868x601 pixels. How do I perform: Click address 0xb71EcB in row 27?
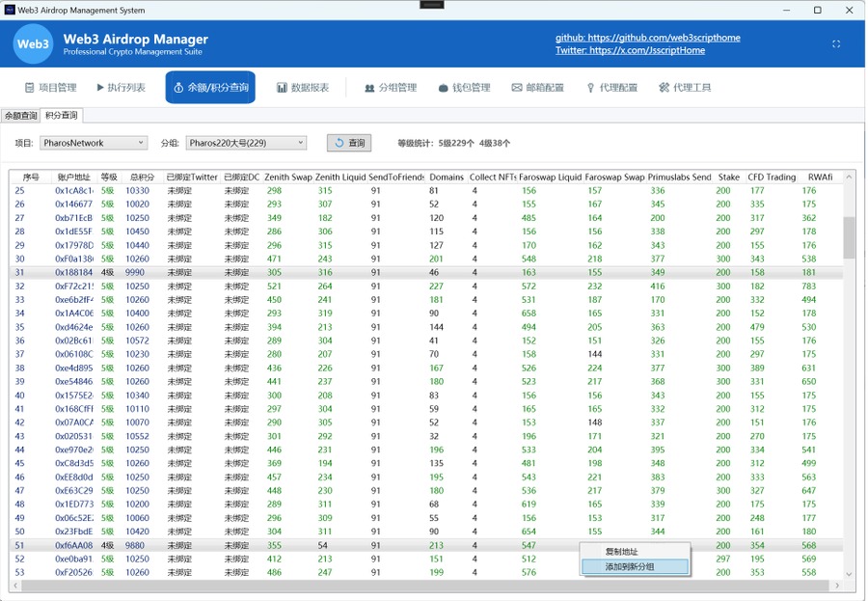[73, 218]
